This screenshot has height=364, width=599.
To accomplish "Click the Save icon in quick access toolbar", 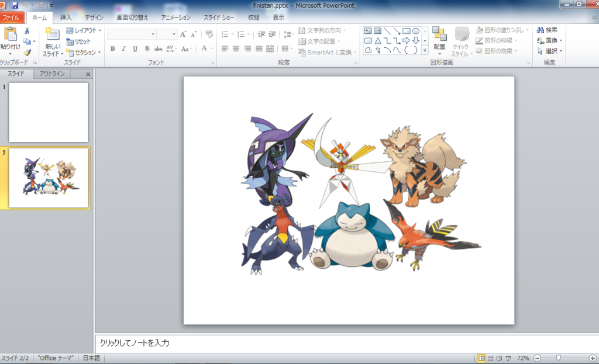I will (15, 5).
